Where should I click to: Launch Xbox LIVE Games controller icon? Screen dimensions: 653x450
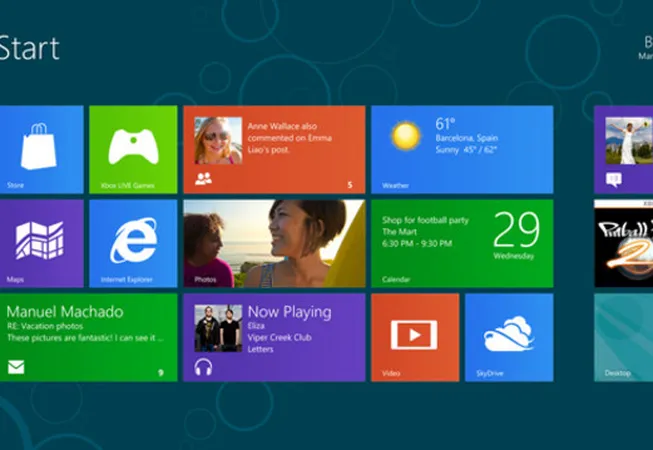[x=133, y=147]
